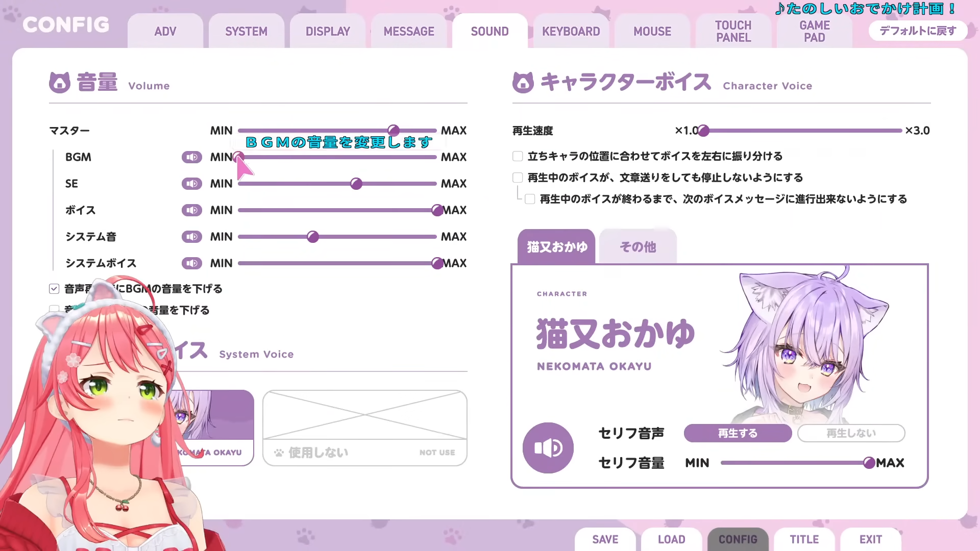
Task: Open the DISPLAY config tab
Action: [x=328, y=32]
